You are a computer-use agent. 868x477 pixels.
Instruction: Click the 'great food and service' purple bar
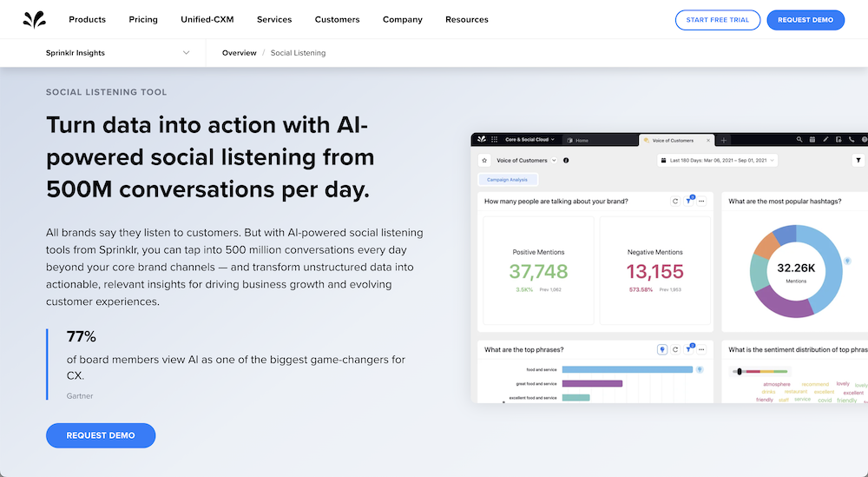[x=592, y=383]
